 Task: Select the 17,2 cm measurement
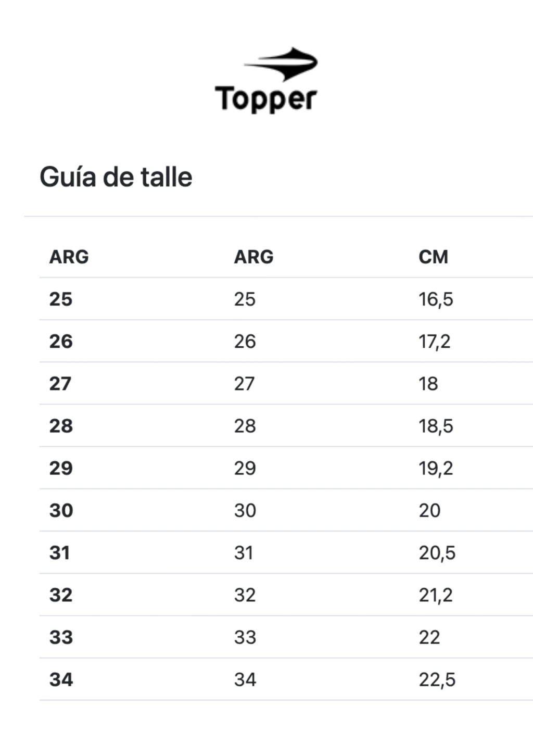coord(435,341)
